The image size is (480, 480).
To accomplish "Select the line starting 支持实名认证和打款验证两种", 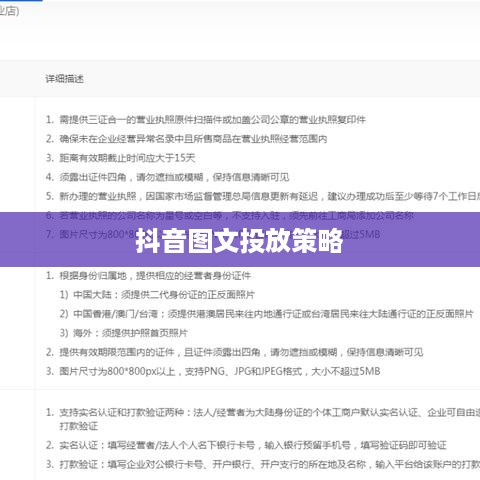I will 263,419.
